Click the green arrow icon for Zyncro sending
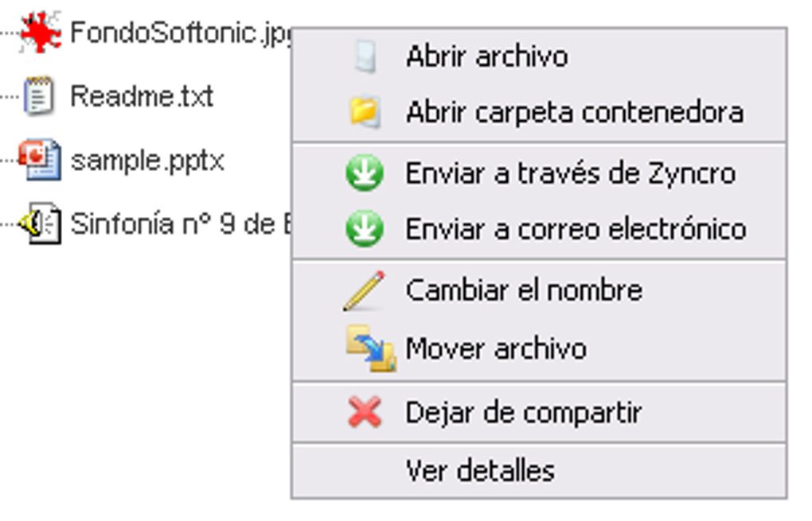812x521 pixels. point(365,173)
